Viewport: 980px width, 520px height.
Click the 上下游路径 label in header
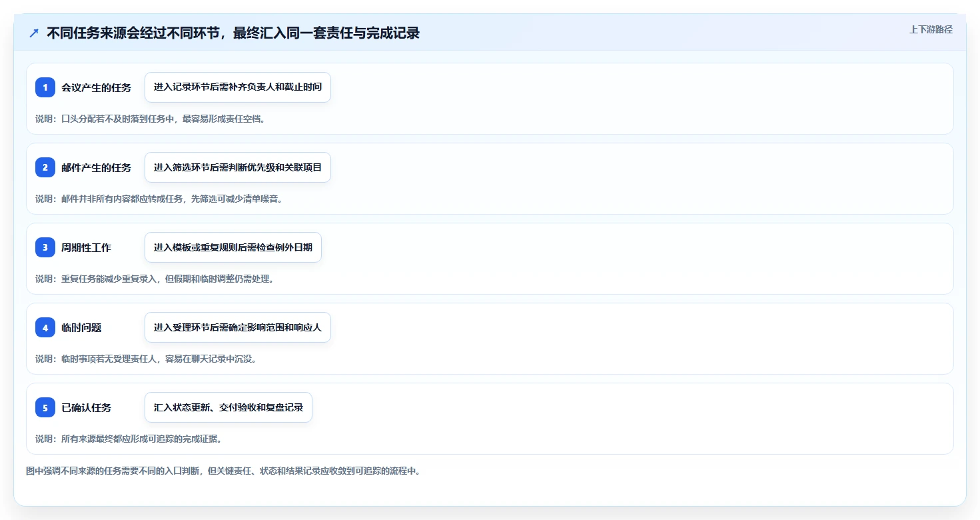coord(931,29)
